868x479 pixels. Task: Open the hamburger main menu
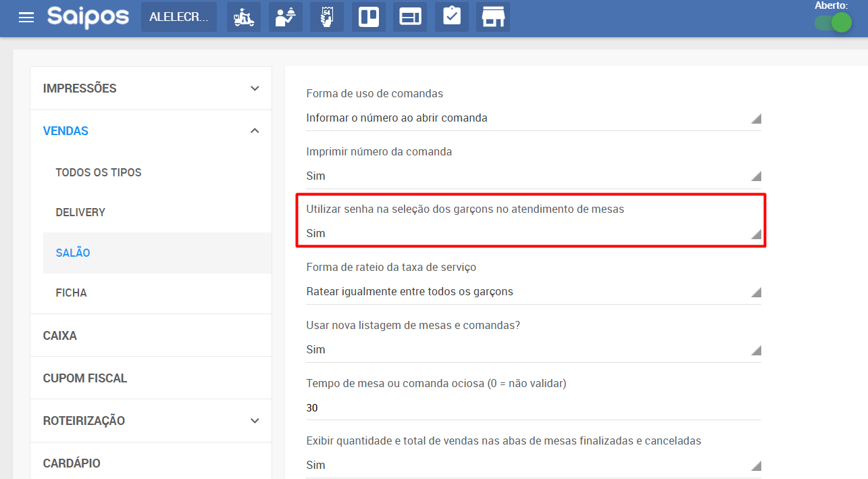(x=26, y=18)
